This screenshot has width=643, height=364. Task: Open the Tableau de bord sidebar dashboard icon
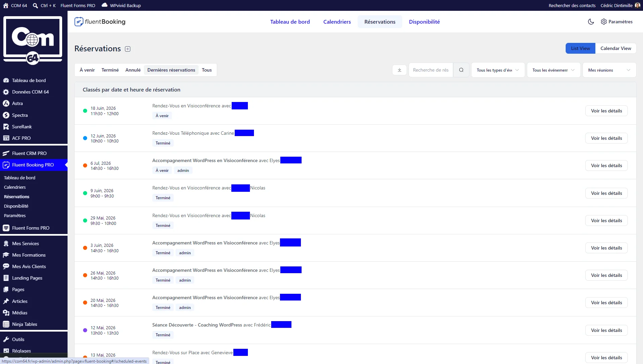[6, 80]
